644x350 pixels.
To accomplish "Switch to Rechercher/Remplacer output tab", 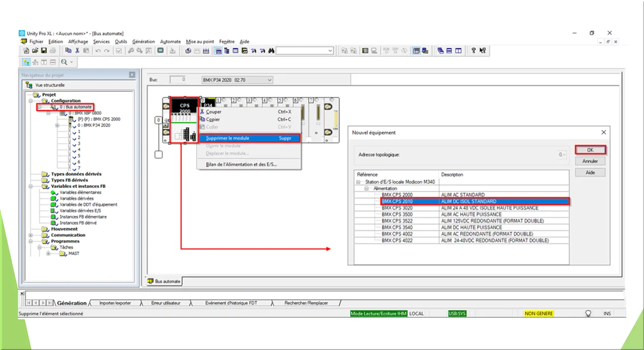I will pos(306,303).
